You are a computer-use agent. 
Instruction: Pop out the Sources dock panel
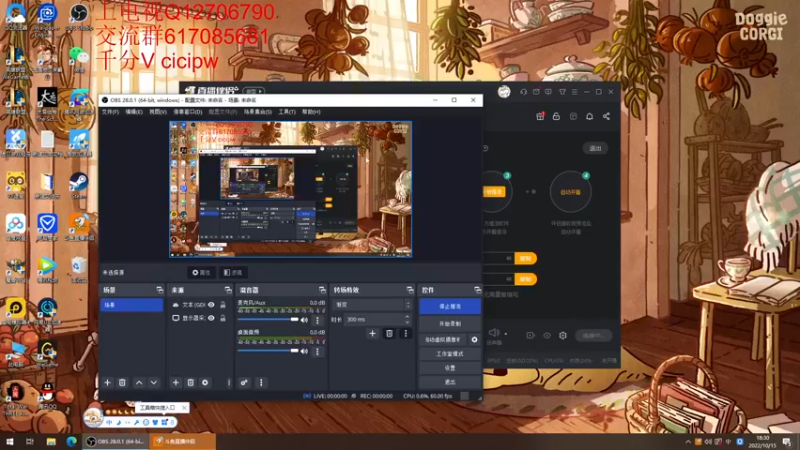228,290
